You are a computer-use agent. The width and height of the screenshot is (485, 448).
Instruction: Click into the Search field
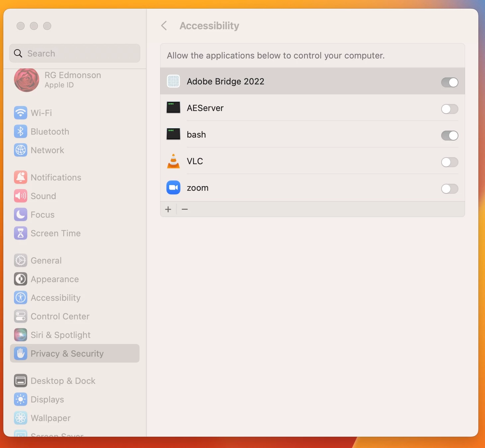click(75, 53)
